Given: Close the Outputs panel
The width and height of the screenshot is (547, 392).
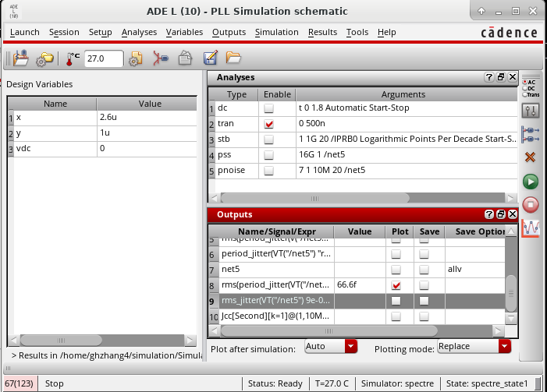Looking at the screenshot, I should click(x=513, y=214).
